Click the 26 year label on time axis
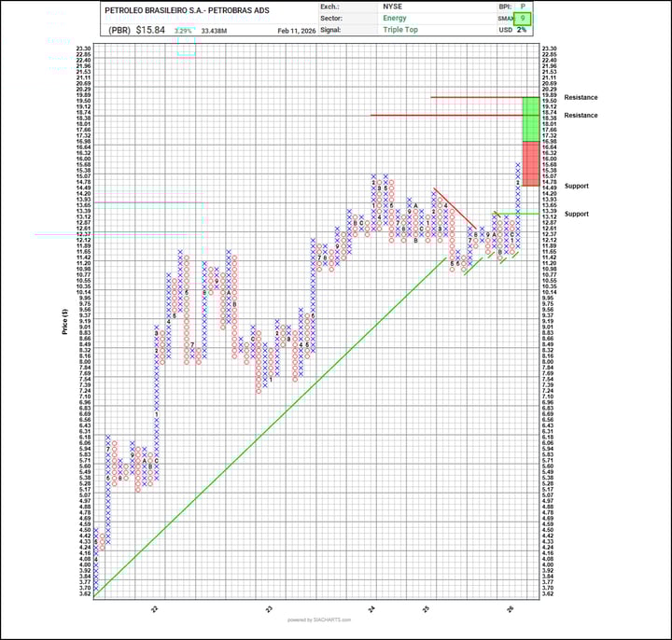This screenshot has height=640, width=672. coord(510,608)
